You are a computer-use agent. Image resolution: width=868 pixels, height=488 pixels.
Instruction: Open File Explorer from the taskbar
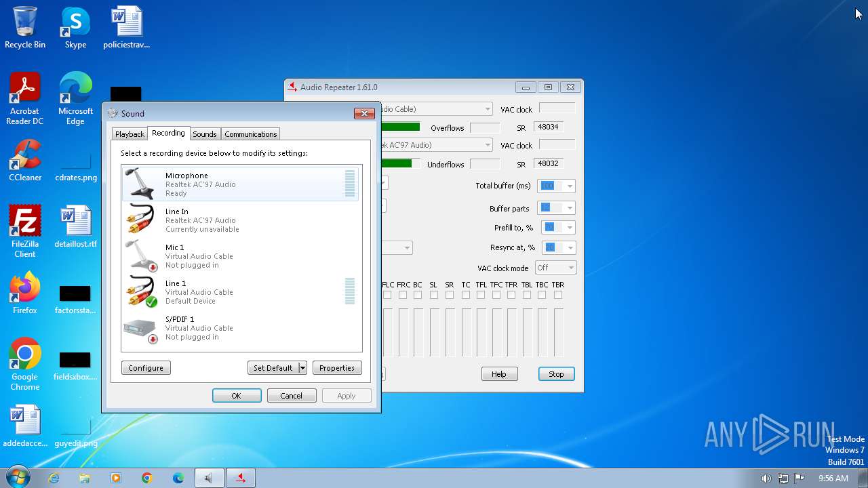pos(85,478)
